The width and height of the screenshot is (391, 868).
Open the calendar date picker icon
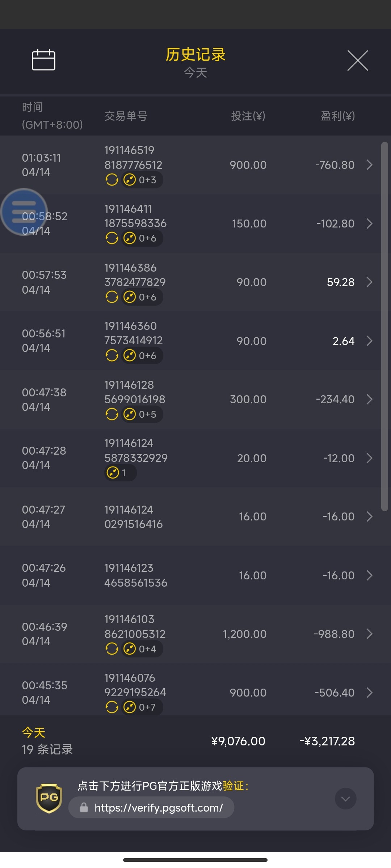43,60
